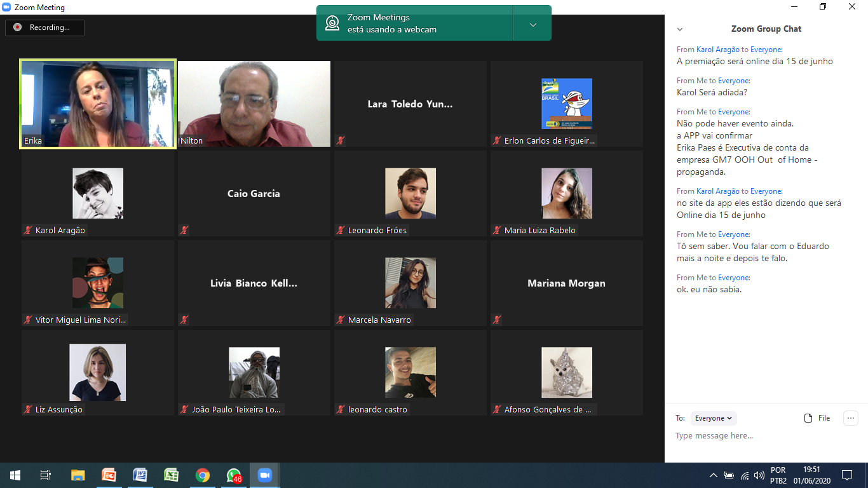The image size is (868, 488).
Task: Click Afonso Gonçalves avatar image
Action: (x=567, y=372)
